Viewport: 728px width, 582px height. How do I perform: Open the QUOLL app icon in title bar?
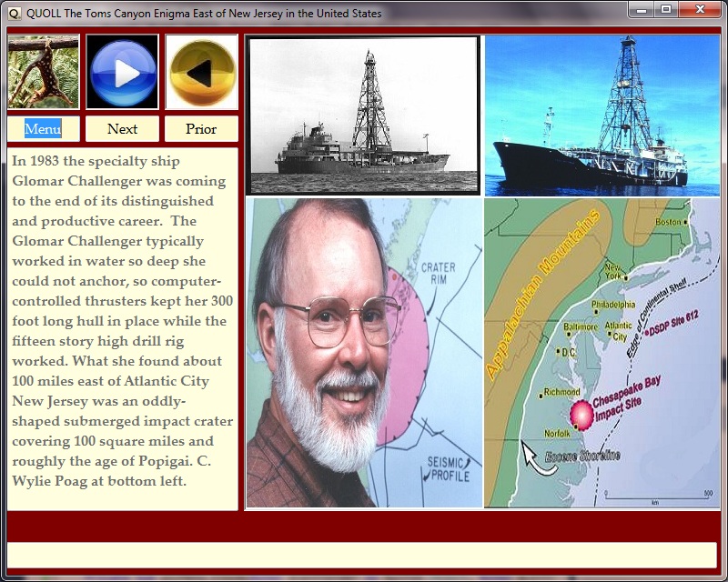pos(13,13)
